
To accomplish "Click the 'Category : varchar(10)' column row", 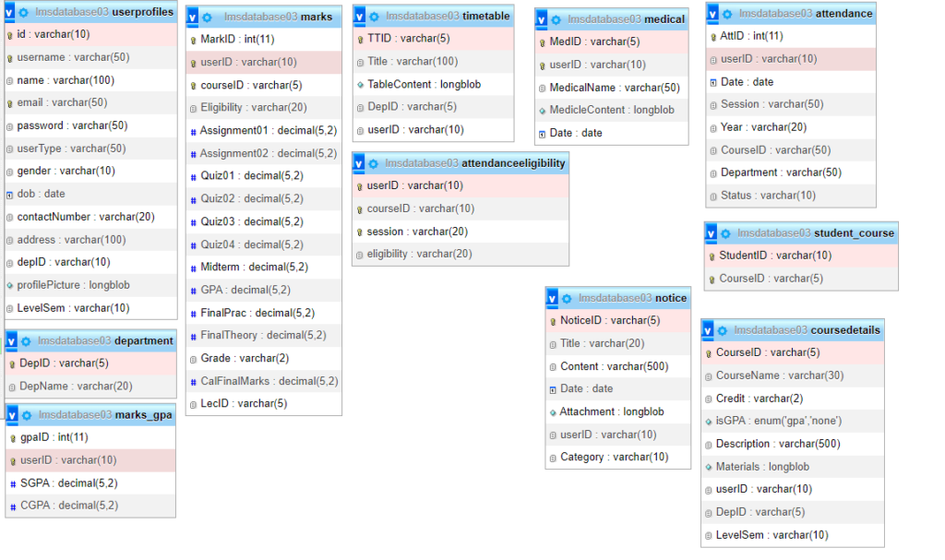I will 617,458.
